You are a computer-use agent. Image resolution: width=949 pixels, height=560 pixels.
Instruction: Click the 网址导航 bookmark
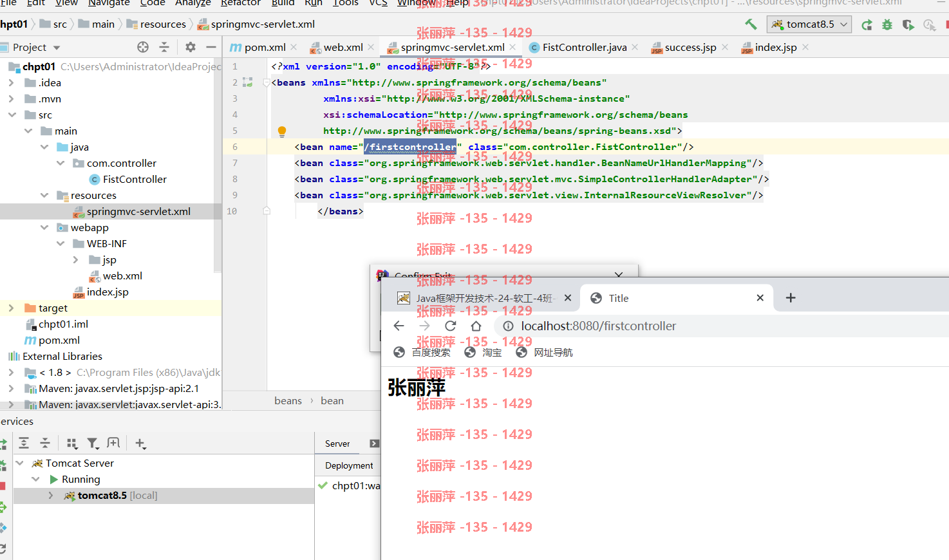(544, 352)
